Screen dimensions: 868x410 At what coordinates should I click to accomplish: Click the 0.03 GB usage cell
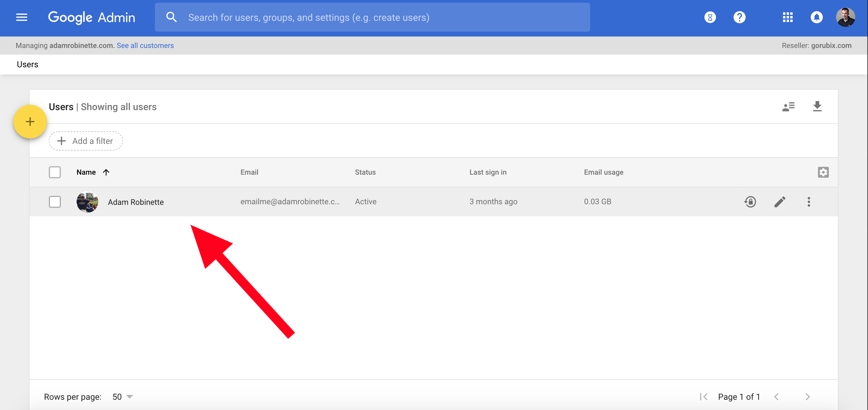[597, 202]
